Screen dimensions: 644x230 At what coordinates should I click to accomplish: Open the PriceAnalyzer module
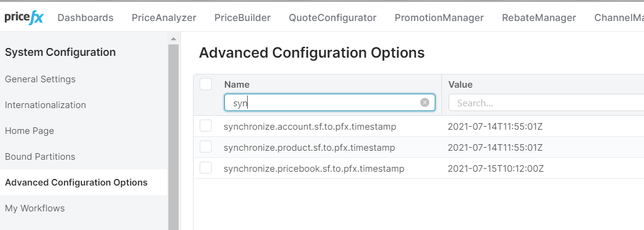click(164, 17)
